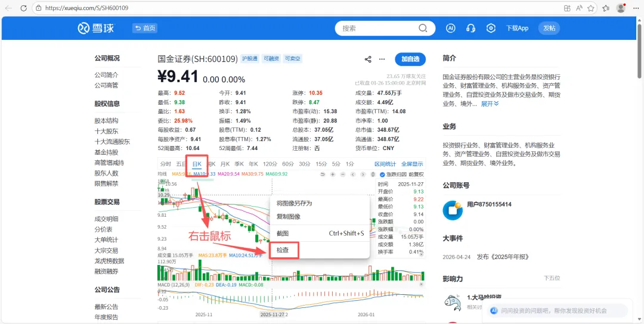Click the 首页 home button

coord(144,28)
